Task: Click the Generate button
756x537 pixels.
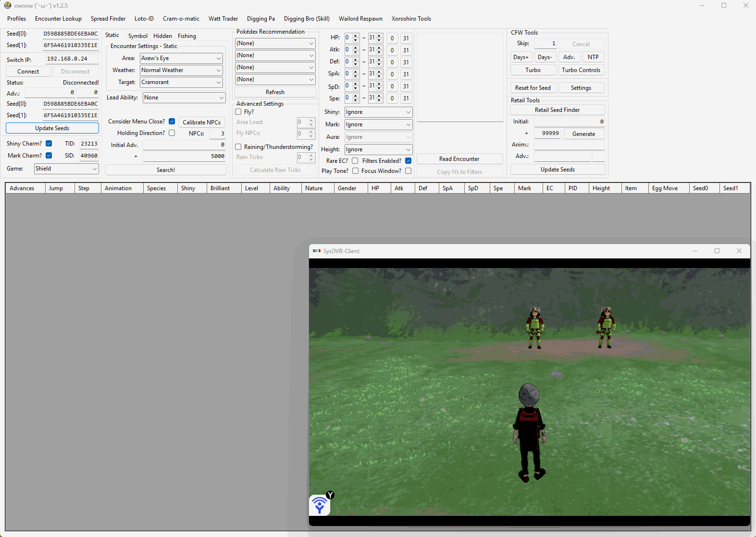Action: (584, 134)
